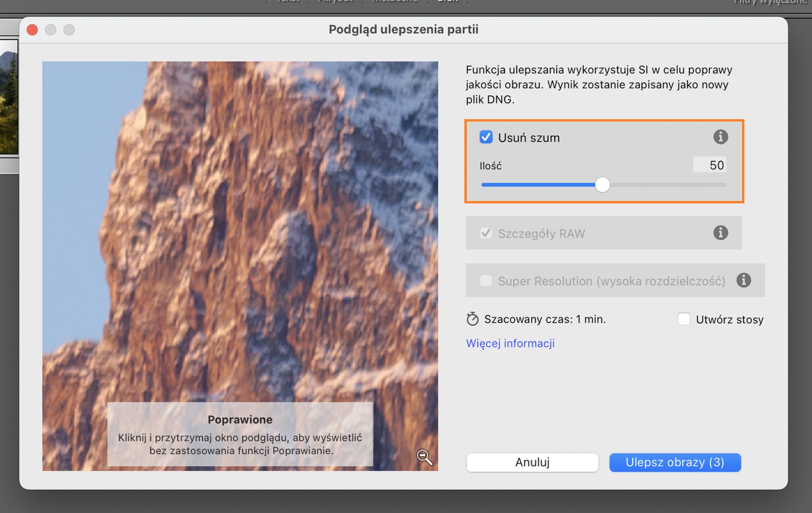Viewport: 812px width, 513px height.
Task: Open info tooltip next to Usuń szum
Action: (720, 137)
